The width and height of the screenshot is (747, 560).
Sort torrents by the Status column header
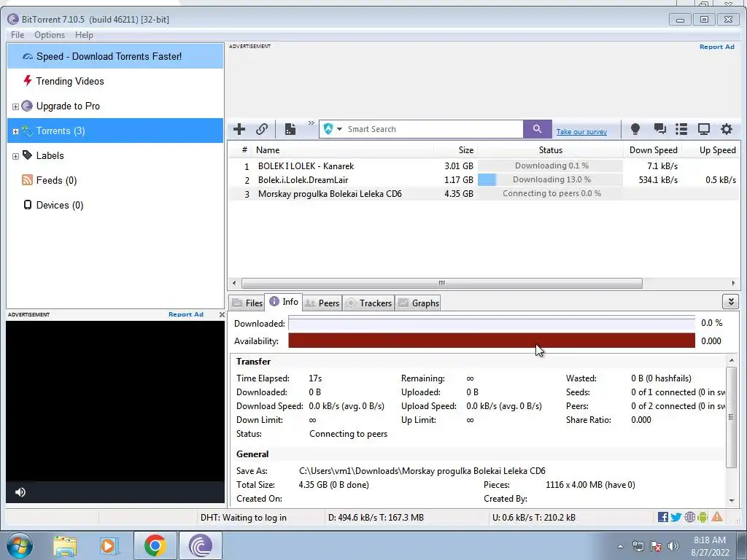(550, 150)
